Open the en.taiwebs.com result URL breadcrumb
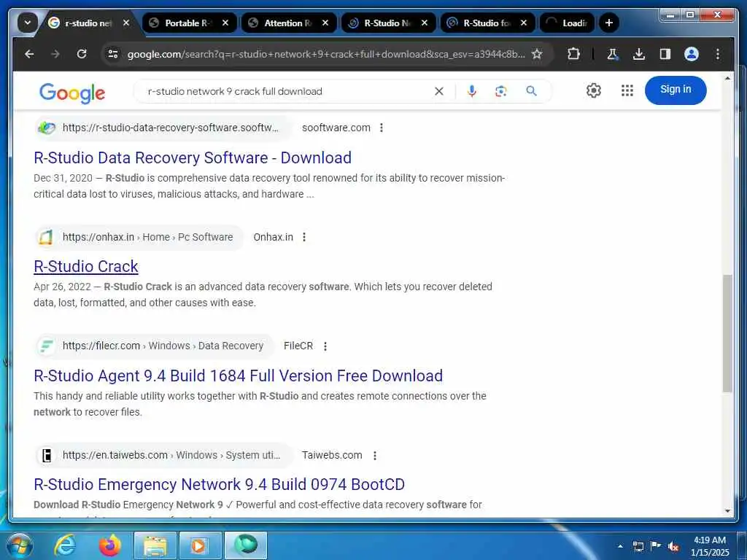 click(171, 455)
